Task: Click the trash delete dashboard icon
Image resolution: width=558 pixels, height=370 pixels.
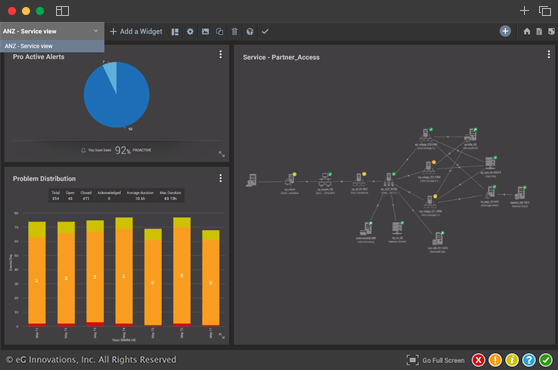Action: (x=235, y=32)
